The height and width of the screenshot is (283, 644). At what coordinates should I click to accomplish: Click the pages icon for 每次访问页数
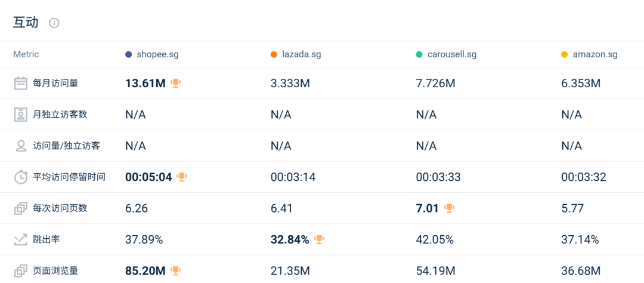pos(21,208)
